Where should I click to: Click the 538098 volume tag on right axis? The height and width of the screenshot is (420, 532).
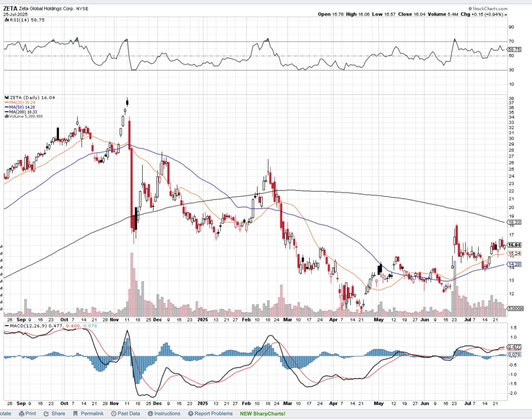(514, 308)
